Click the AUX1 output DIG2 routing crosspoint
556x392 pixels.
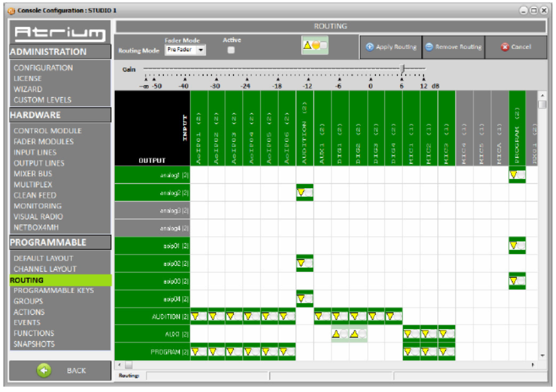pos(358,334)
